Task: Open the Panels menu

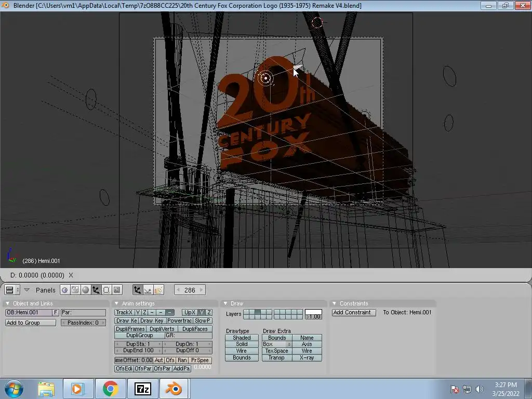Action: pyautogui.click(x=46, y=290)
